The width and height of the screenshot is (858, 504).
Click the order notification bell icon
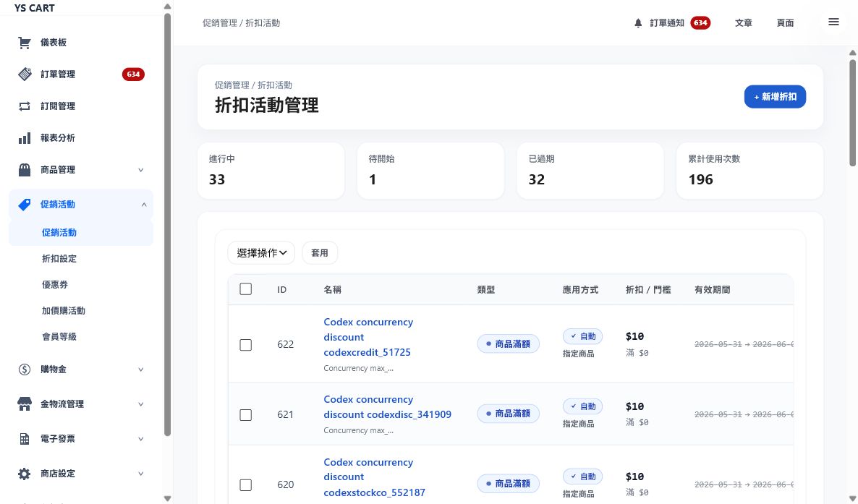pyautogui.click(x=638, y=23)
